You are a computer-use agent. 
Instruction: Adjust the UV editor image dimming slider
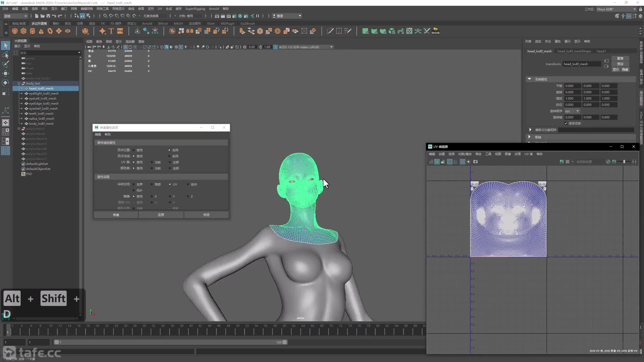click(x=624, y=162)
